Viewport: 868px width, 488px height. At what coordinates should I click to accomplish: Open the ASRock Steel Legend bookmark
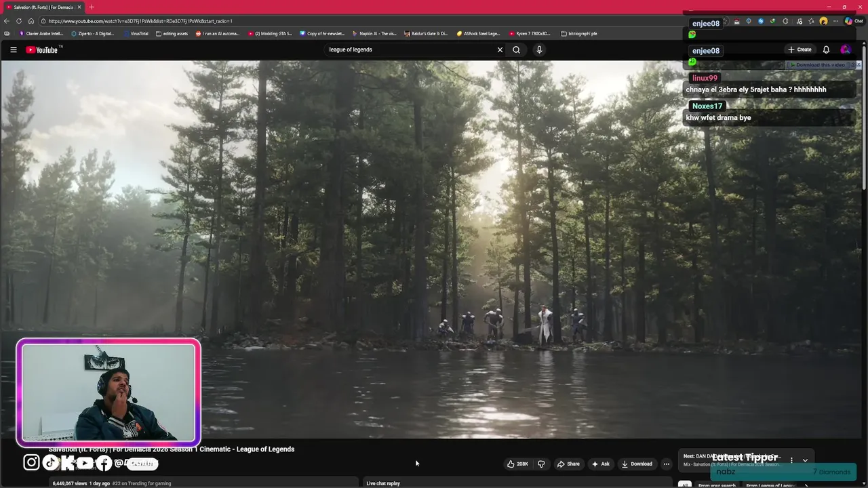click(x=479, y=33)
